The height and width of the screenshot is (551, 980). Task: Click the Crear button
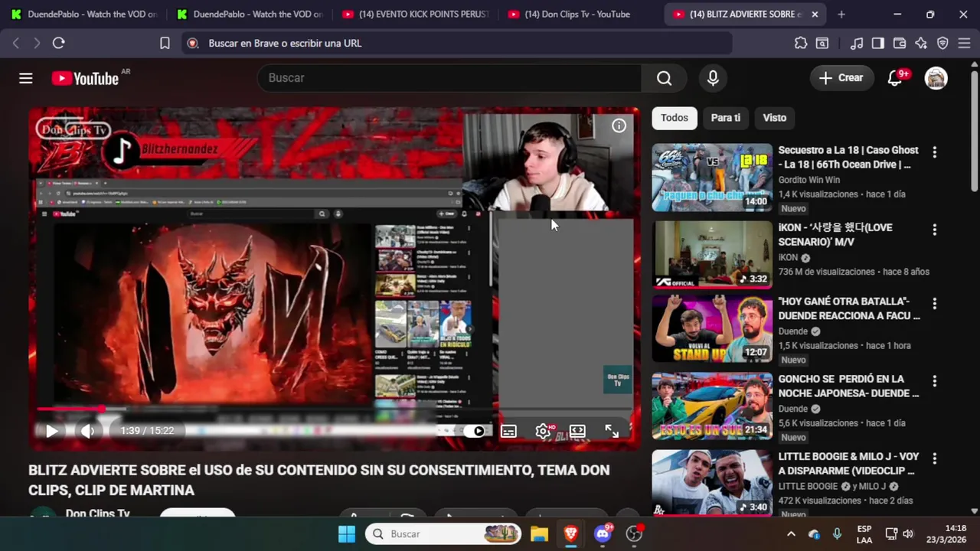841,78
